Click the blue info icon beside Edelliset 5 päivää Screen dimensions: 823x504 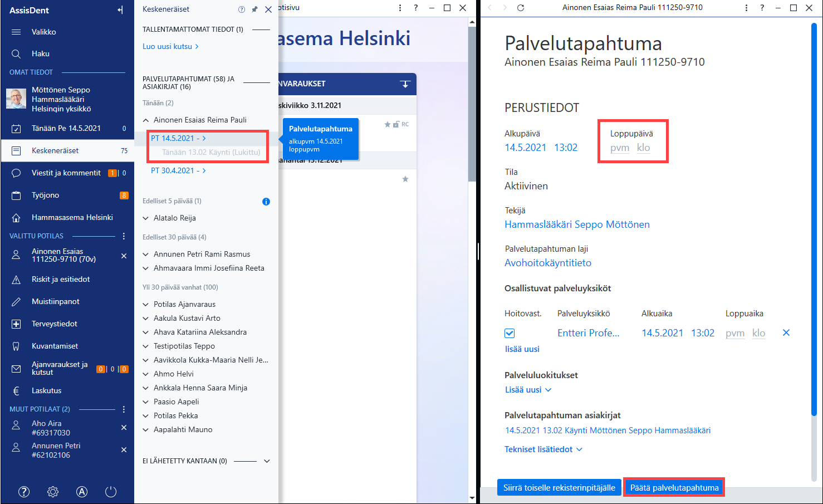pyautogui.click(x=266, y=202)
